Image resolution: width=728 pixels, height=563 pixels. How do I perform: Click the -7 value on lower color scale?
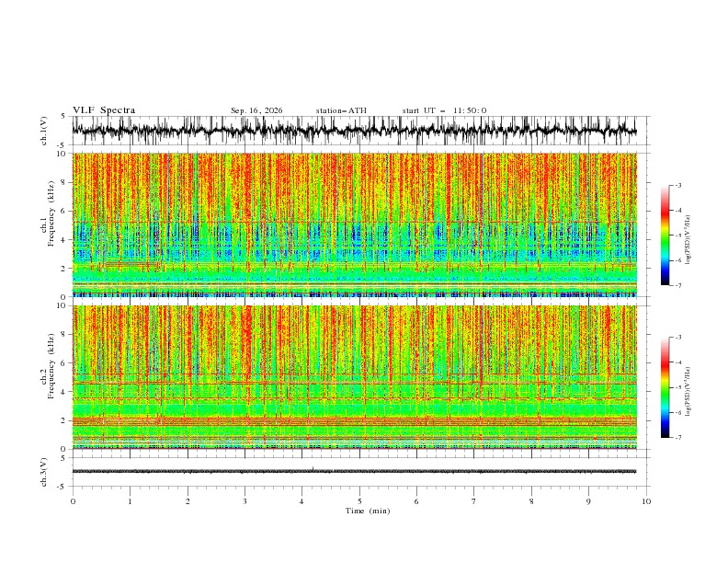point(678,438)
